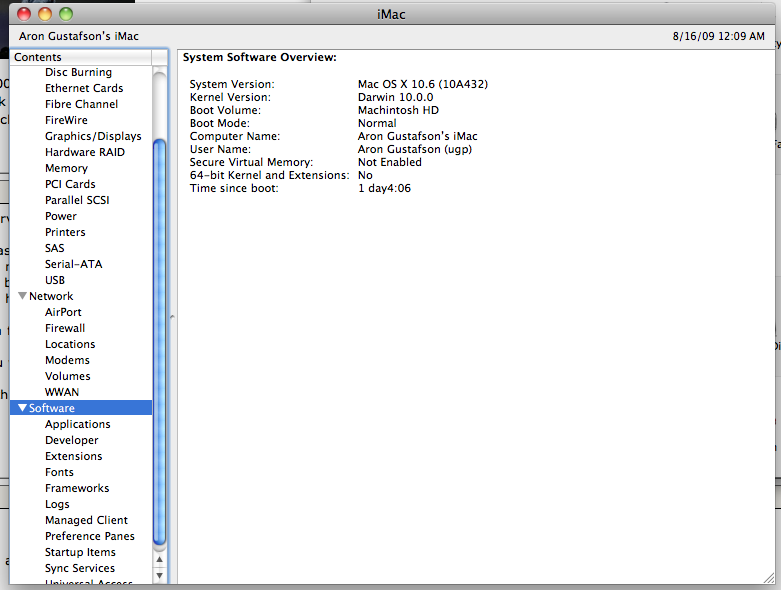
Task: Open Serial-ATA entry
Action: click(x=73, y=264)
